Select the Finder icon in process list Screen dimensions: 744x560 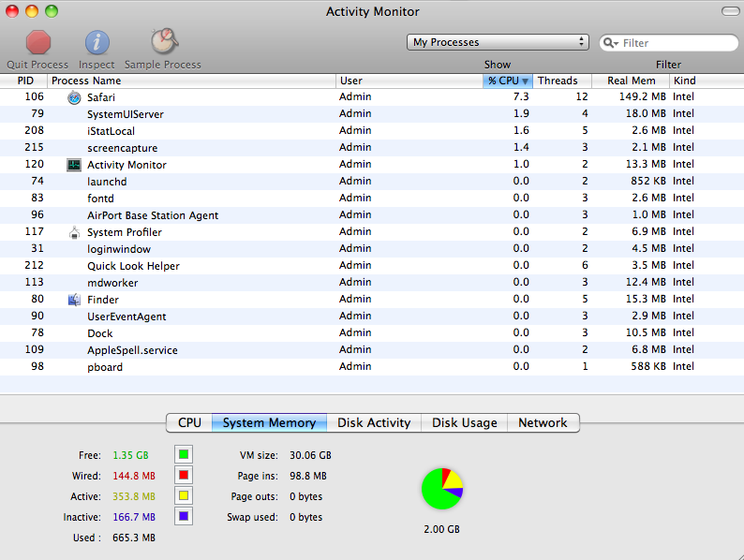74,300
